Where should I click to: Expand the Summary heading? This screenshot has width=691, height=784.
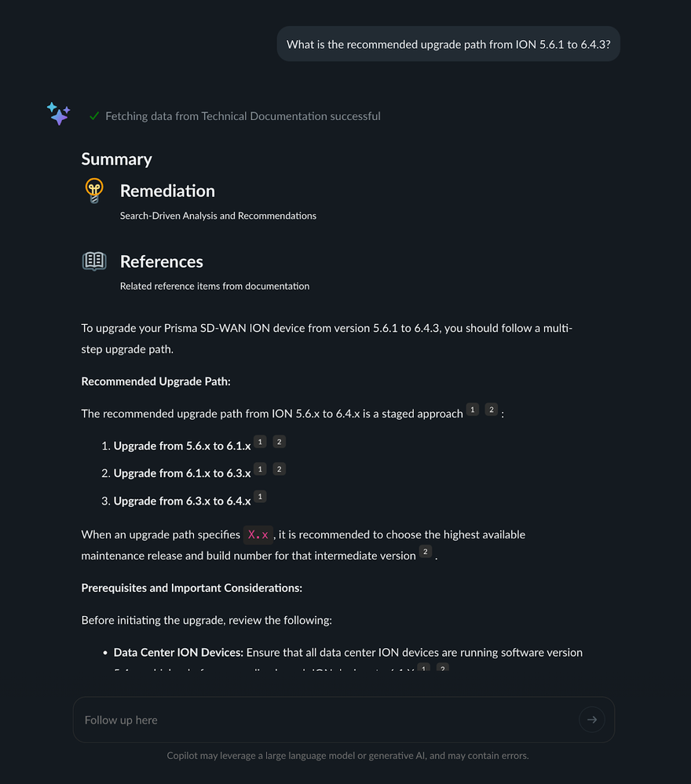coord(116,159)
